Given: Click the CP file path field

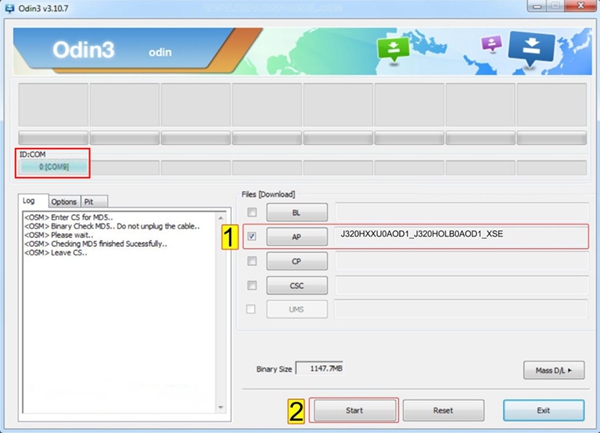Looking at the screenshot, I should point(461,261).
